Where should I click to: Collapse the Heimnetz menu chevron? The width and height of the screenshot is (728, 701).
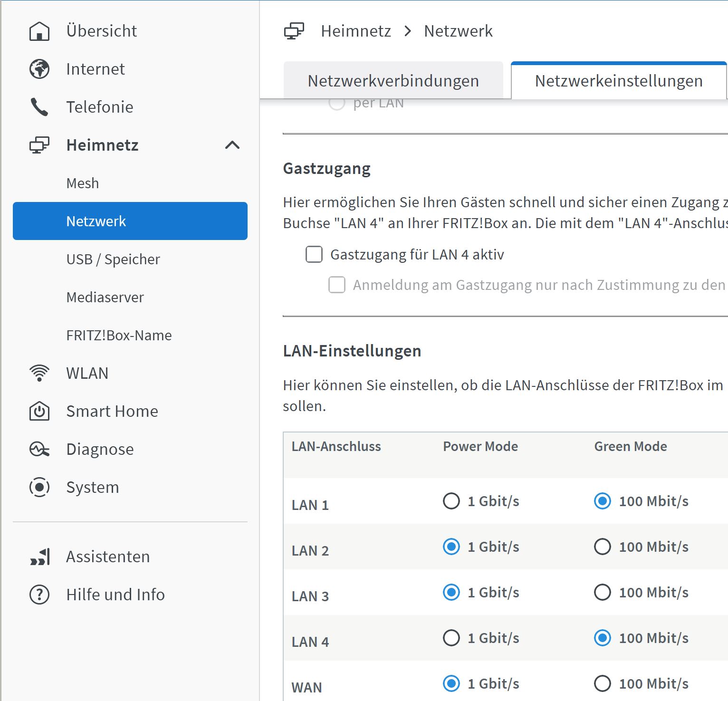(232, 145)
